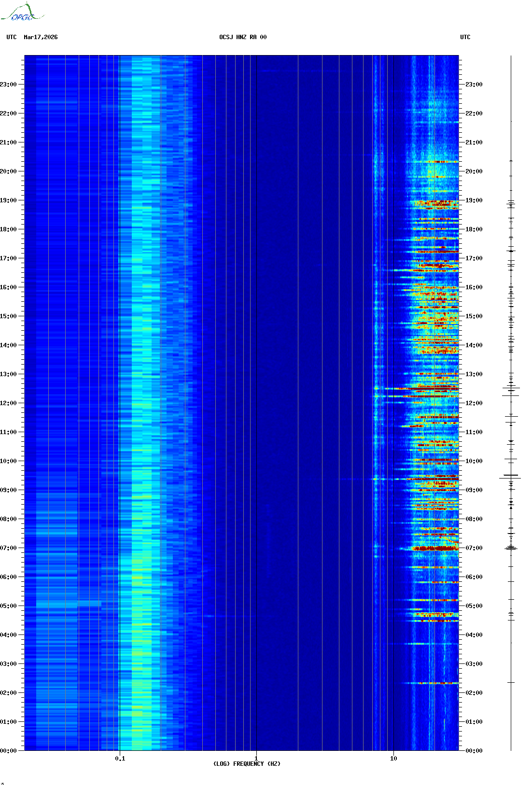The height and width of the screenshot is (789, 532).
Task: Click the 02:00 label on the right time axis
Action: click(474, 693)
